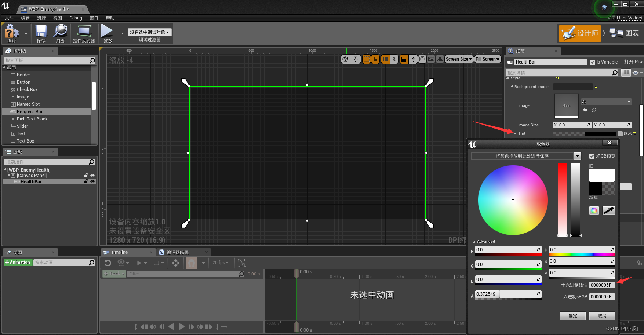Toggle visibility eye for HealthBar in hierarchy
Screen dimensions: 644x335
coord(92,181)
